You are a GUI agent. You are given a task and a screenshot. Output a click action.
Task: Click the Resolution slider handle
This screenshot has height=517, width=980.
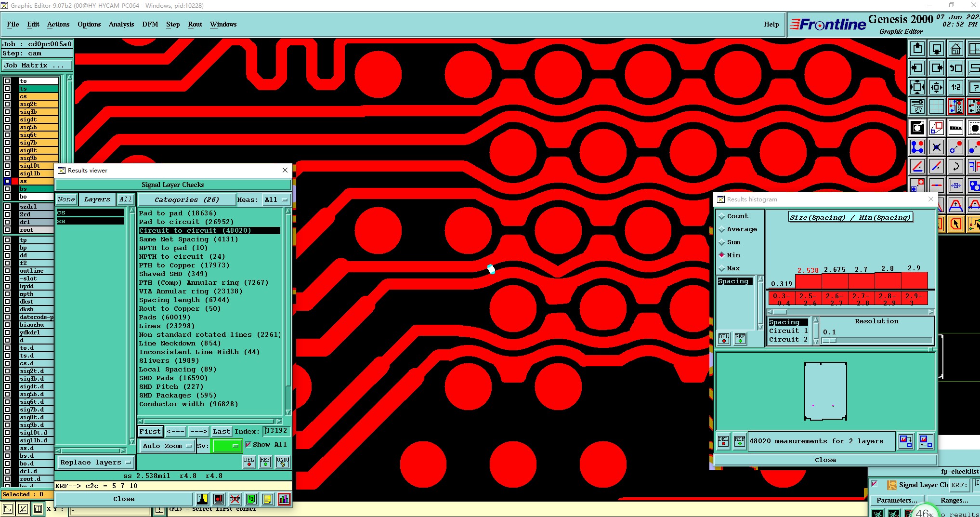point(830,340)
